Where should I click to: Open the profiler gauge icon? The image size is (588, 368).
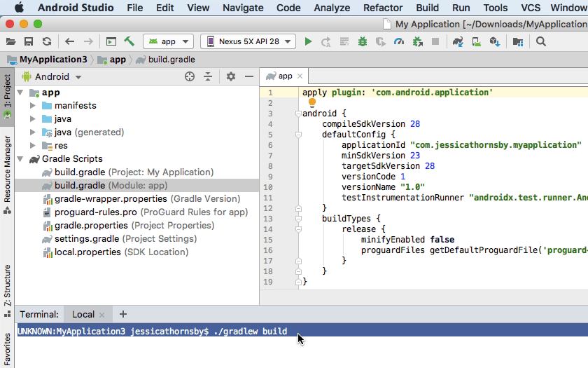[399, 41]
